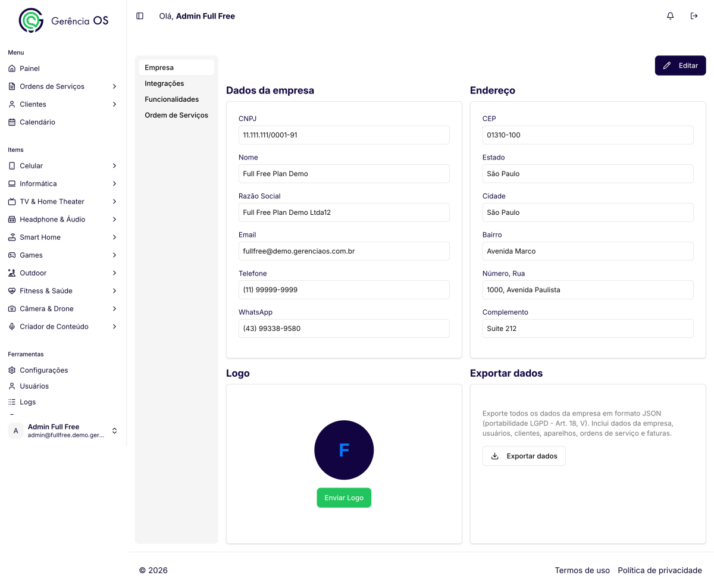Select the Empresa tab
Viewport: 714px width, 588px height.
coord(176,67)
